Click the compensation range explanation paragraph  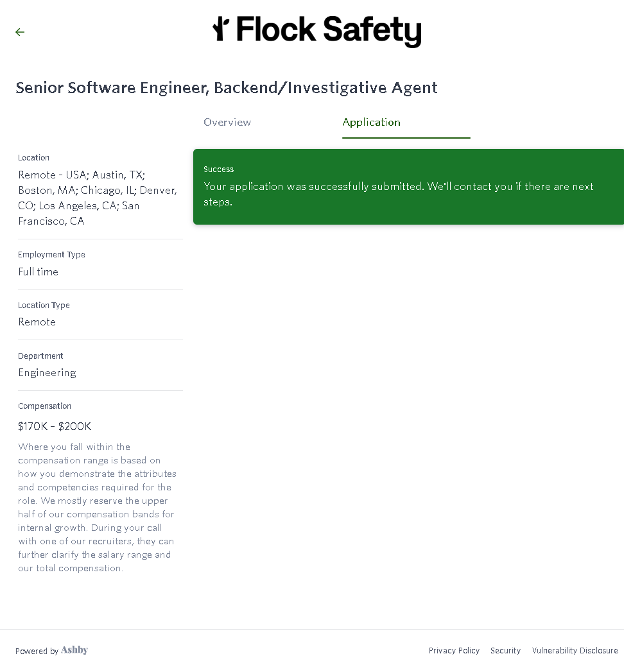(x=96, y=507)
